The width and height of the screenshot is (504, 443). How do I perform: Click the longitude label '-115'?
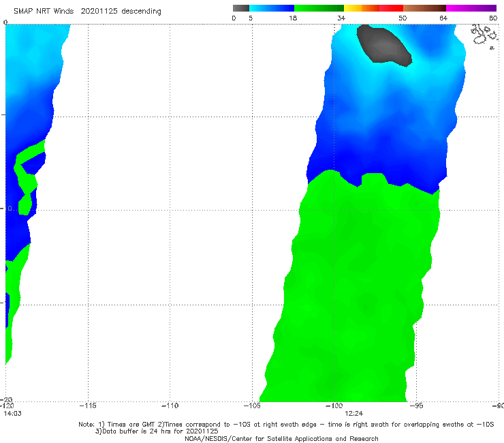click(88, 406)
